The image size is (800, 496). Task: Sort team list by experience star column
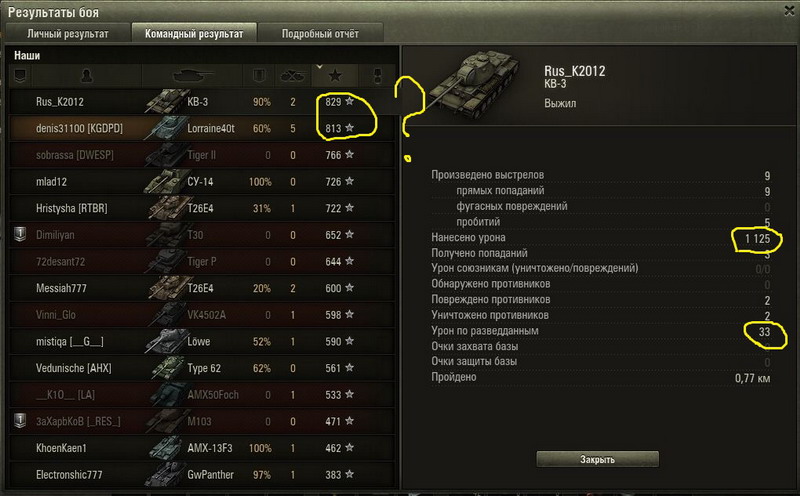pos(335,76)
